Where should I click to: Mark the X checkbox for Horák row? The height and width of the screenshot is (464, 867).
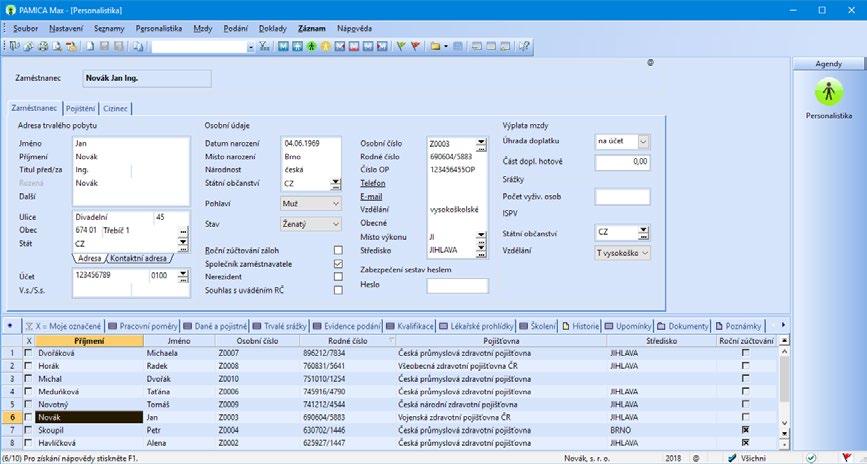(x=29, y=366)
